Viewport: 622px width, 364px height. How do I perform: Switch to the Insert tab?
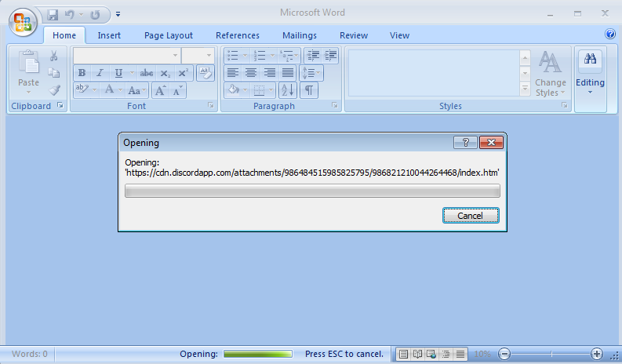[109, 35]
